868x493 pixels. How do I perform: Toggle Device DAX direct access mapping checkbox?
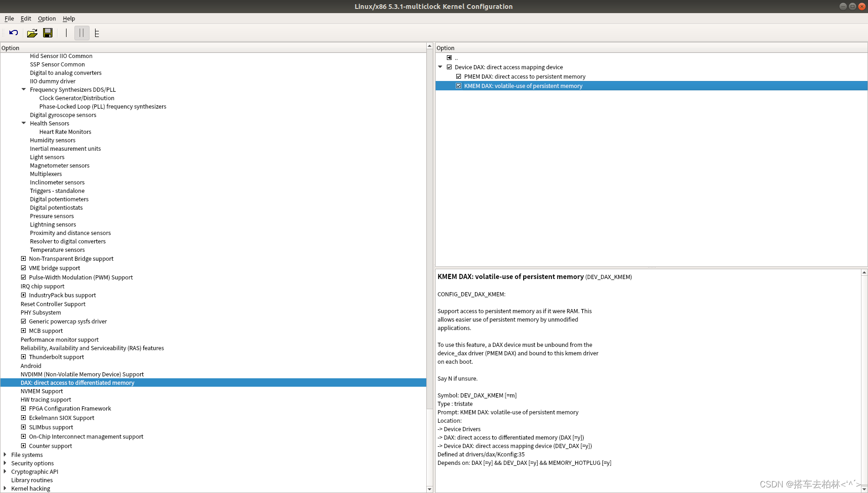pyautogui.click(x=449, y=67)
